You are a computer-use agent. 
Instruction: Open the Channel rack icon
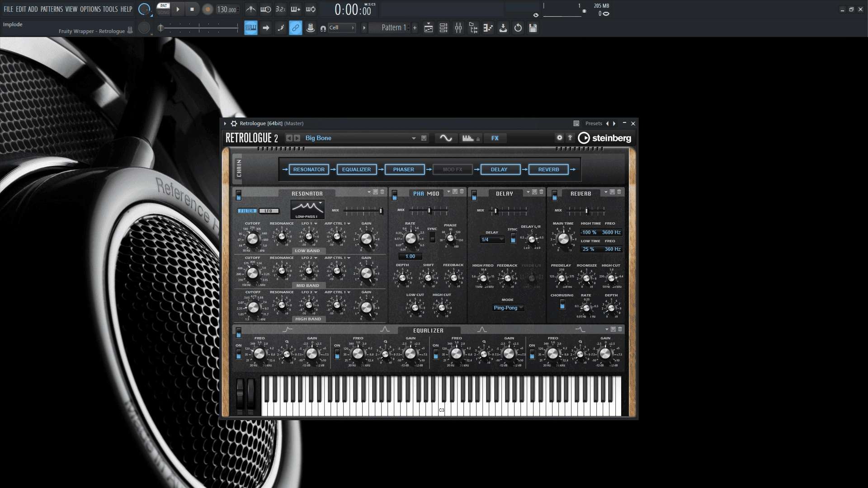(443, 28)
